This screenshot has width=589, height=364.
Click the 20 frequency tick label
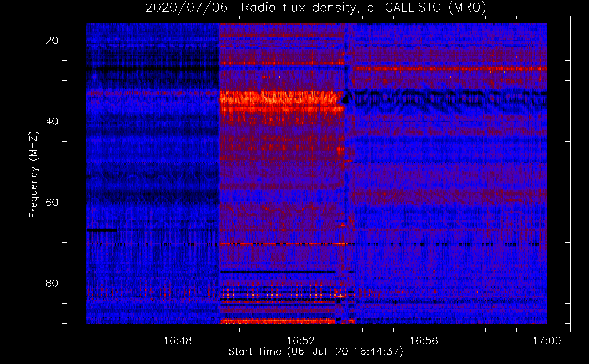coord(52,40)
